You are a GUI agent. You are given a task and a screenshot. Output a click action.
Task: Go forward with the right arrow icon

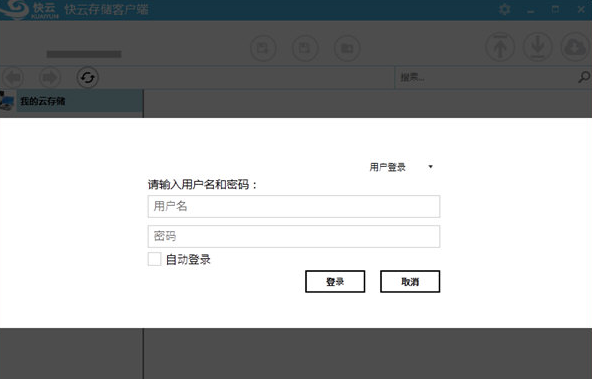[x=50, y=78]
